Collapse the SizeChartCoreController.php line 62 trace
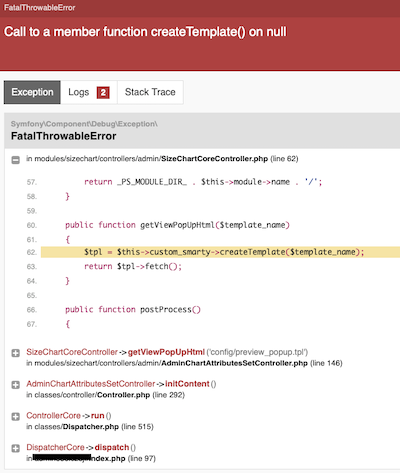Image resolution: width=400 pixels, height=473 pixels. [15, 160]
